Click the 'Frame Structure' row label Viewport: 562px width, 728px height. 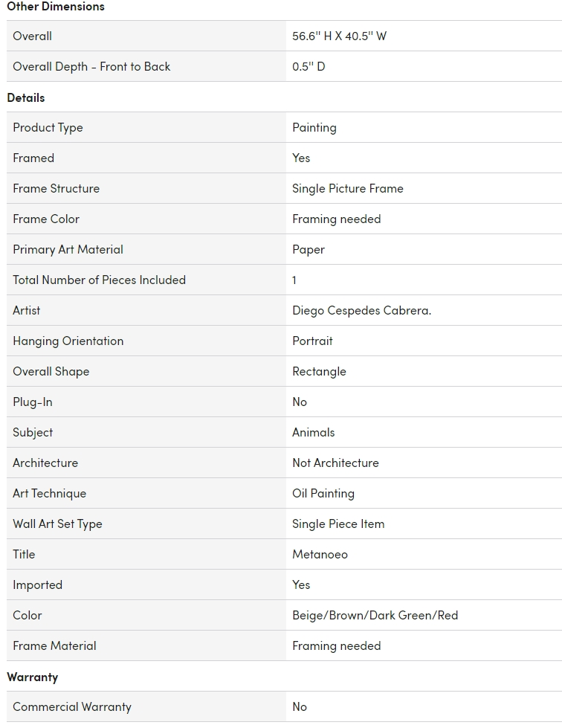pyautogui.click(x=56, y=188)
